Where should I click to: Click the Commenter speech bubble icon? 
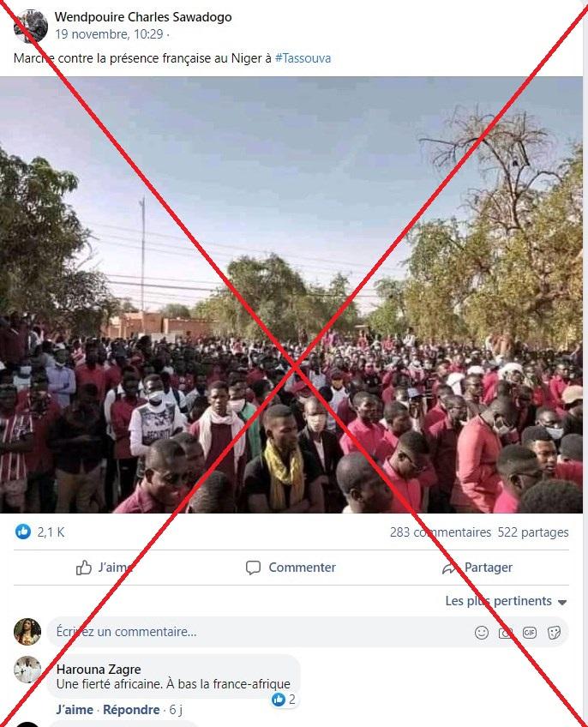point(253,568)
